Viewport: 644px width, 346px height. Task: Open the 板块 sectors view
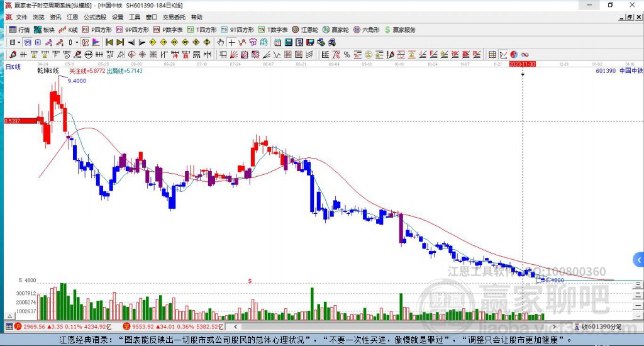tap(44, 30)
